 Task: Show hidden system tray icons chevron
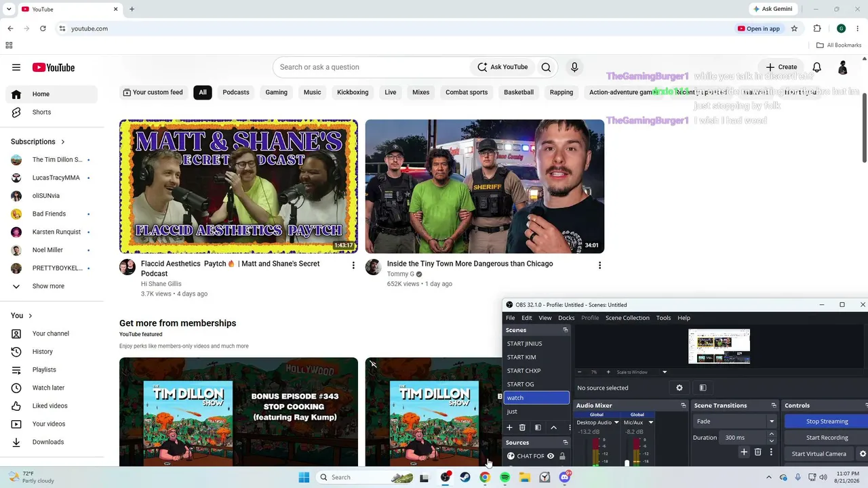point(769,477)
